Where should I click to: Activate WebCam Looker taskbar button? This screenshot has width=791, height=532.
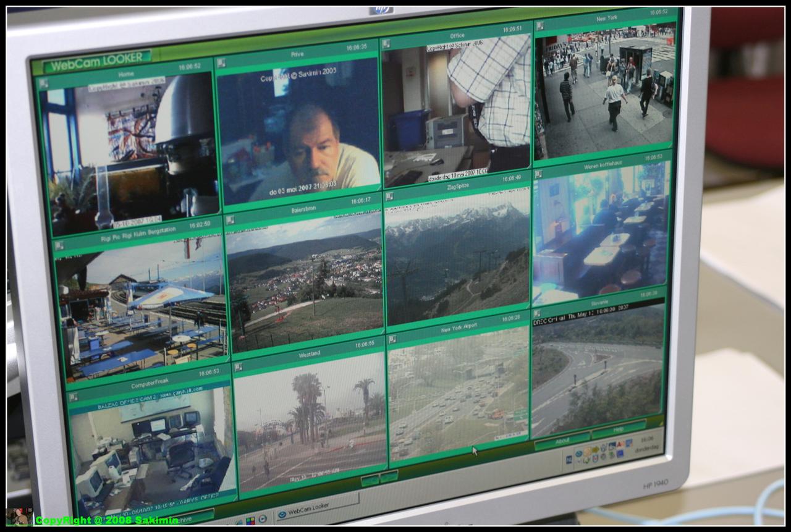coord(316,508)
